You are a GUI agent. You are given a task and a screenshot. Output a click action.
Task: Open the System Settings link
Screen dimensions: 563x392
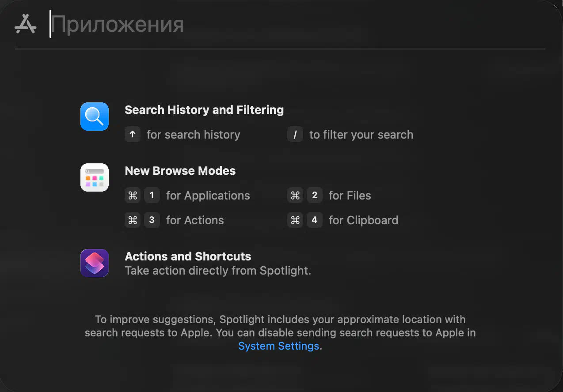pyautogui.click(x=278, y=346)
